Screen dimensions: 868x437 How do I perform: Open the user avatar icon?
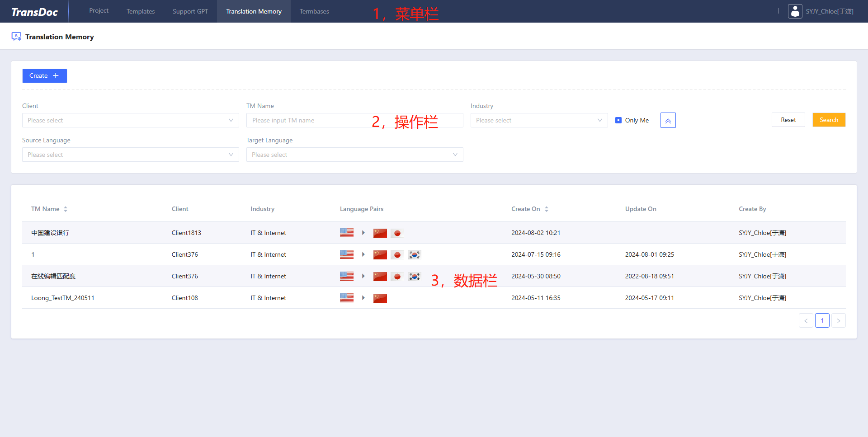[x=795, y=11]
